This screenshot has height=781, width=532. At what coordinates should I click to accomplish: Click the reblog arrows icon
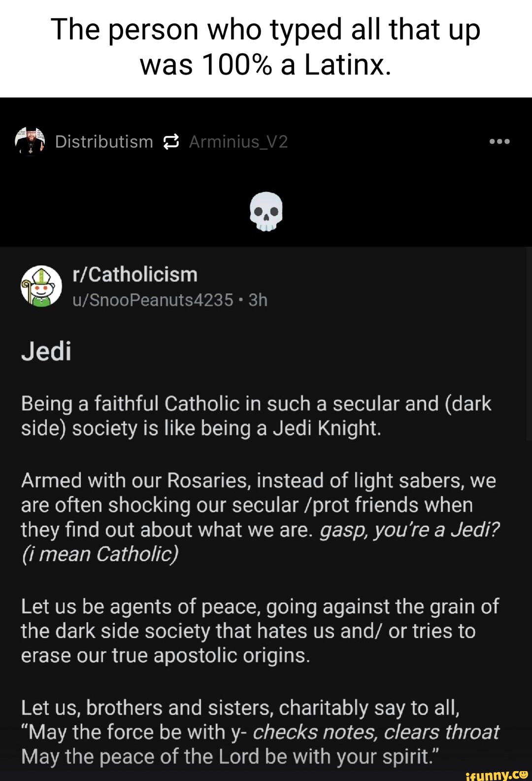(171, 142)
